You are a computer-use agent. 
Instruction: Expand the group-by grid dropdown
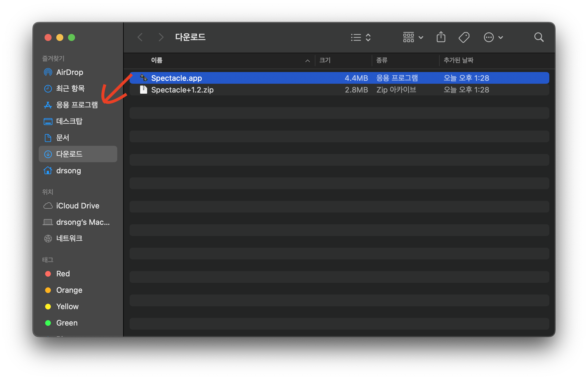(x=413, y=37)
